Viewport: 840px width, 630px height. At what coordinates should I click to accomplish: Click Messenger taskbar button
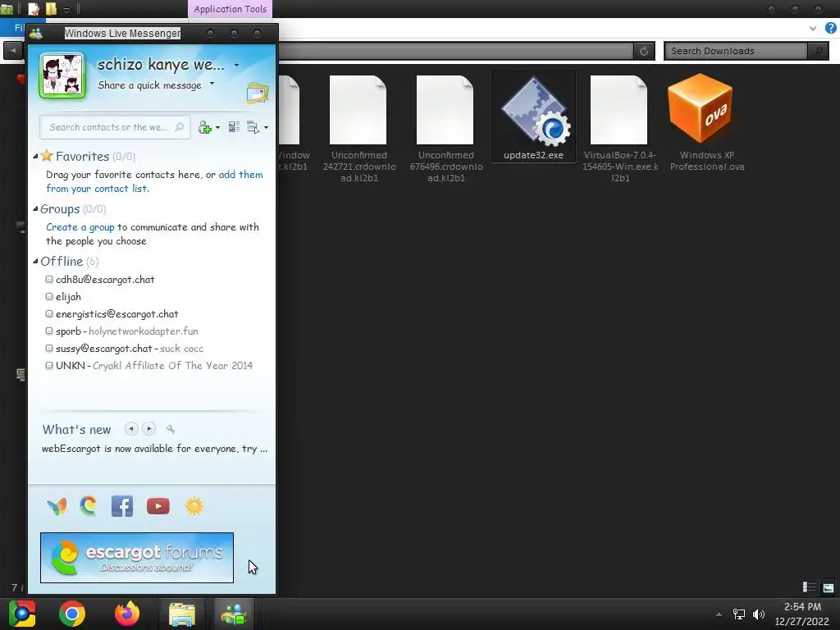pyautogui.click(x=234, y=614)
